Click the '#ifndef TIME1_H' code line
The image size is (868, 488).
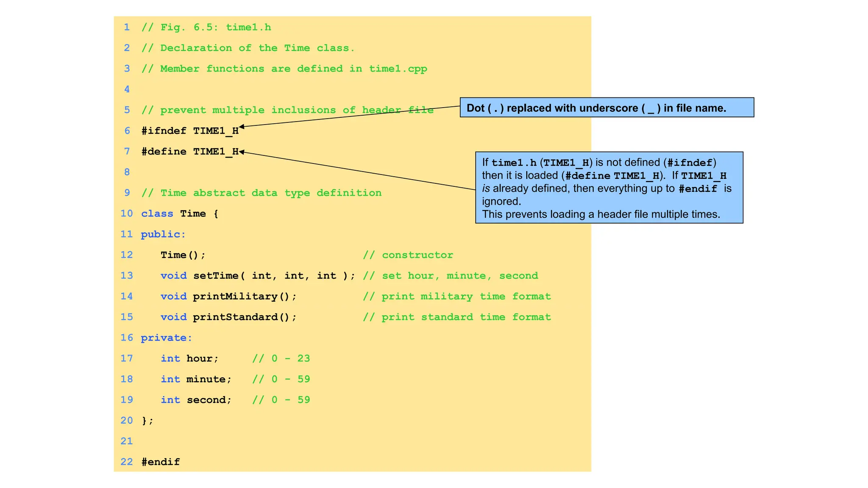190,130
